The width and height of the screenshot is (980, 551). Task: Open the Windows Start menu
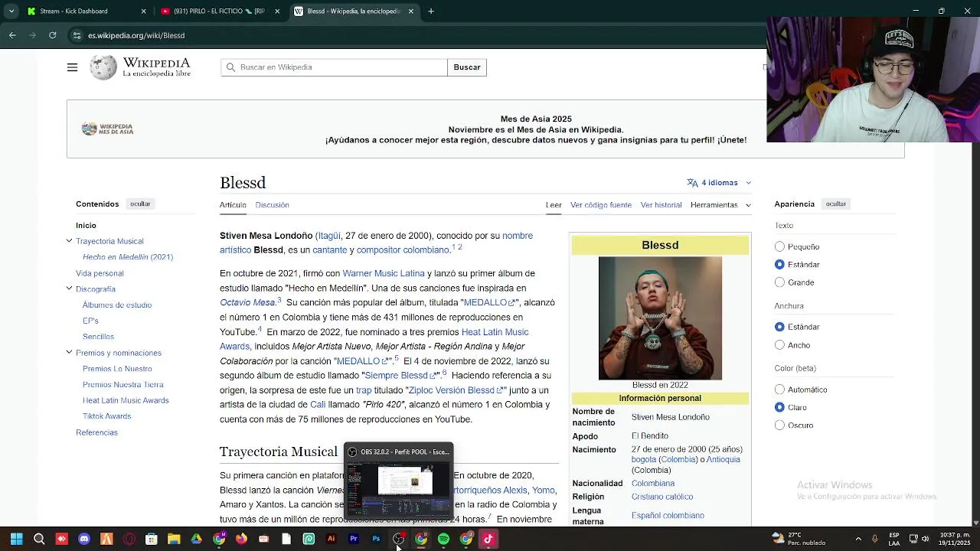point(17,539)
